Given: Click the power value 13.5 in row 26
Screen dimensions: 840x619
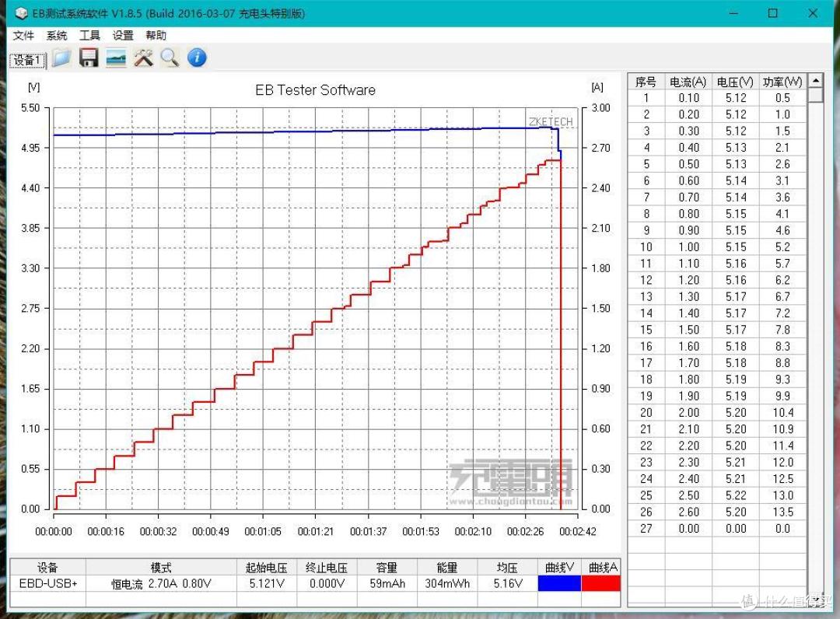Looking at the screenshot, I should point(782,512).
